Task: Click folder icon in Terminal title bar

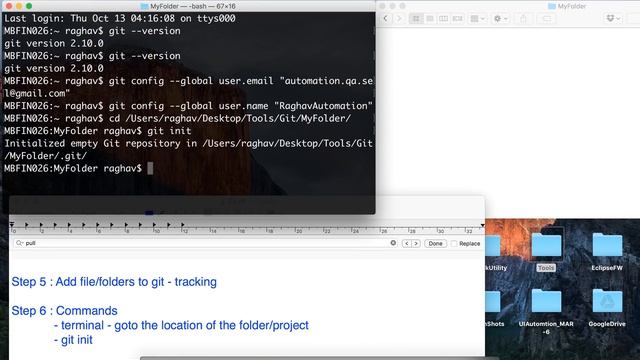Action: tap(144, 6)
